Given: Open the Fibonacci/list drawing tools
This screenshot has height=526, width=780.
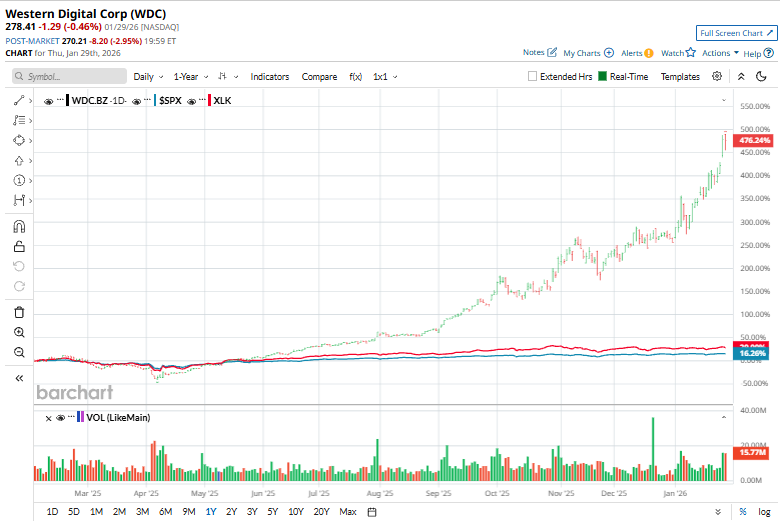Looking at the screenshot, I should tap(19, 120).
